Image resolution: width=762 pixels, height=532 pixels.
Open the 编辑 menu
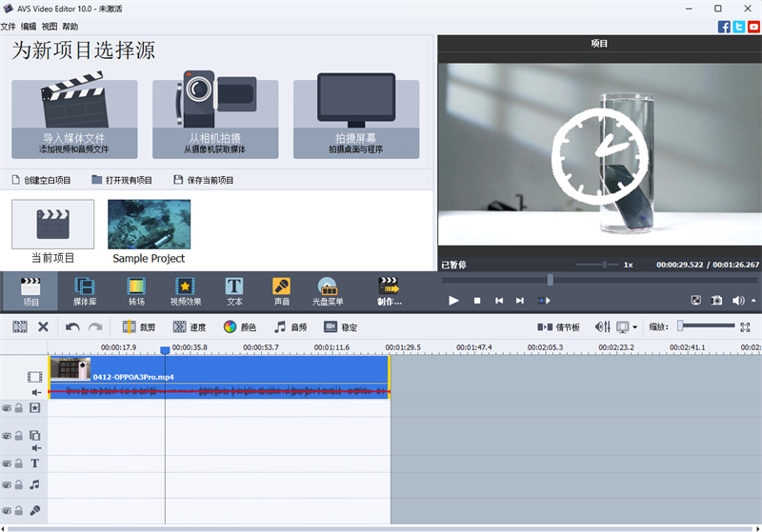coord(29,27)
